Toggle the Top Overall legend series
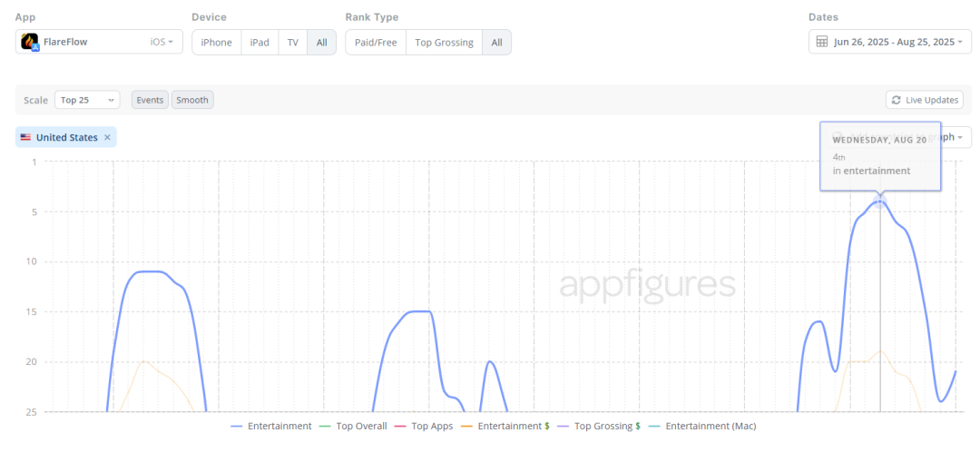 click(x=354, y=426)
